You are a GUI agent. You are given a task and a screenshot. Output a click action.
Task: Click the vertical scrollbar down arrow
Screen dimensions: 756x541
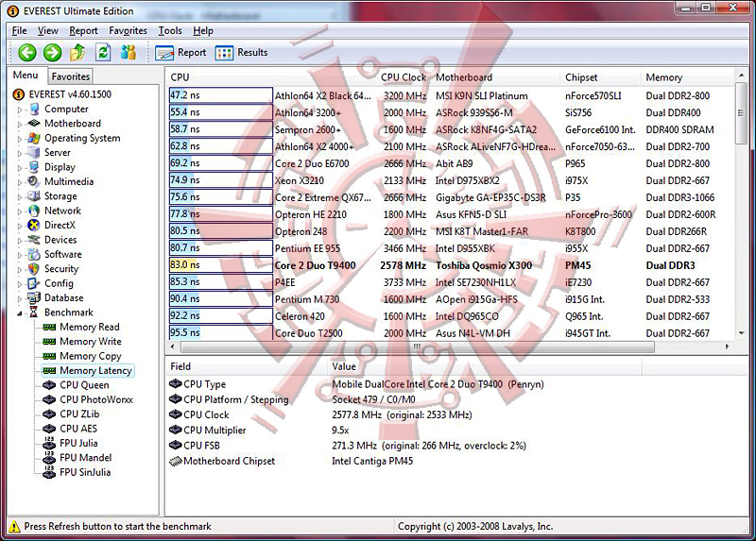(741, 333)
